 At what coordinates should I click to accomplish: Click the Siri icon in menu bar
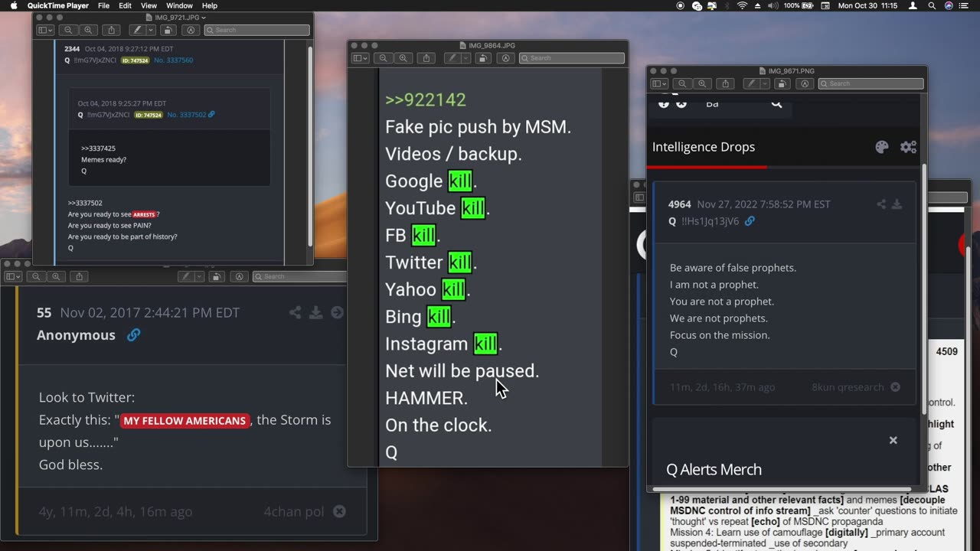coord(949,5)
